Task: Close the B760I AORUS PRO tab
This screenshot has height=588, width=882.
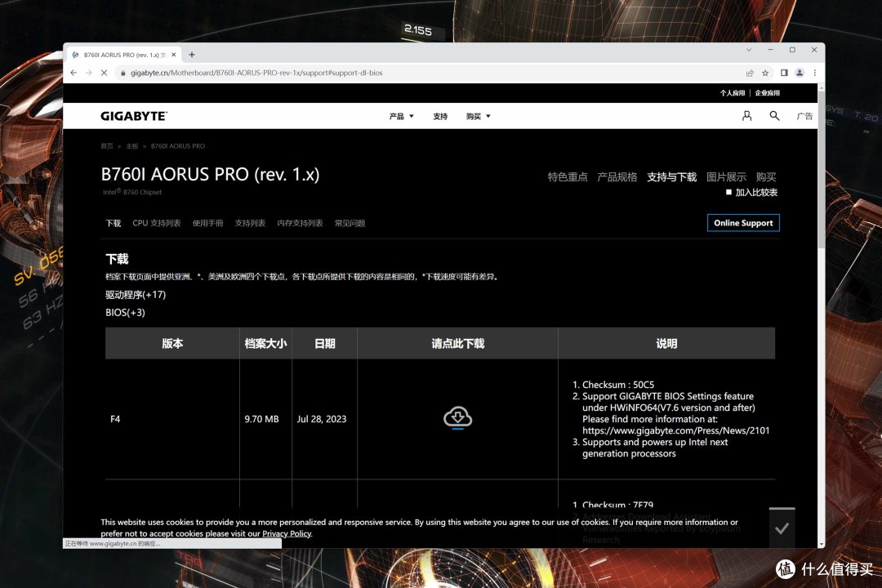Action: point(174,55)
